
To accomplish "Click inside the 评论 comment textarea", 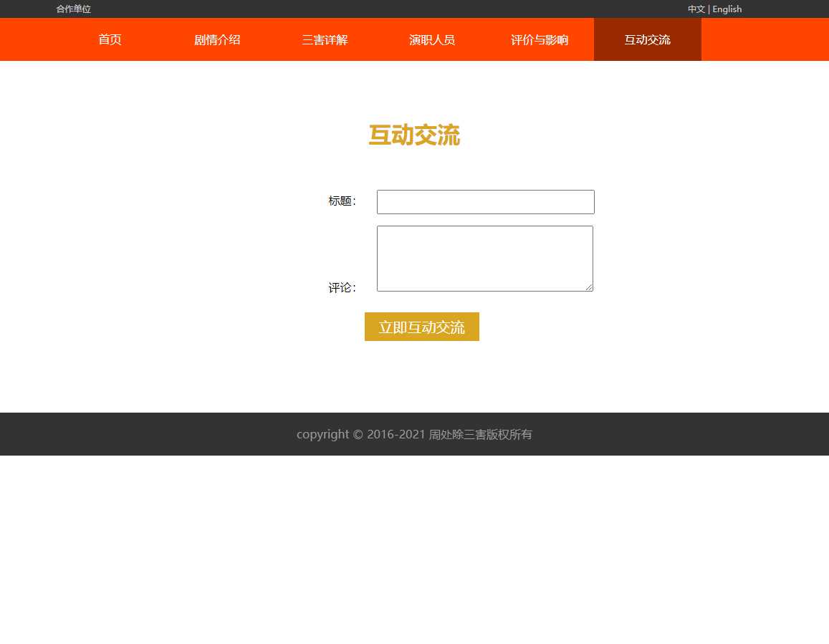I will [x=484, y=258].
